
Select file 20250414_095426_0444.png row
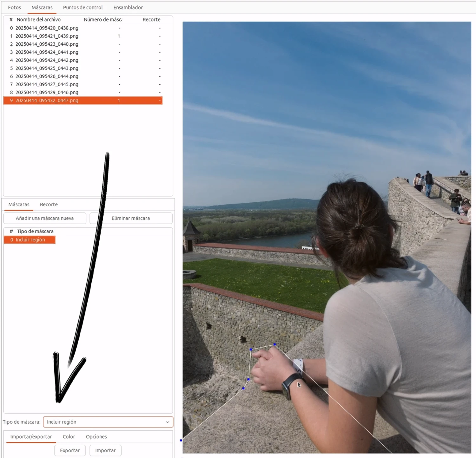coord(47,76)
